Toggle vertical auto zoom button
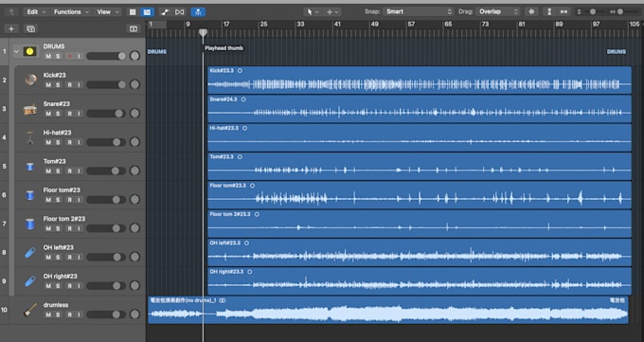 [x=549, y=12]
